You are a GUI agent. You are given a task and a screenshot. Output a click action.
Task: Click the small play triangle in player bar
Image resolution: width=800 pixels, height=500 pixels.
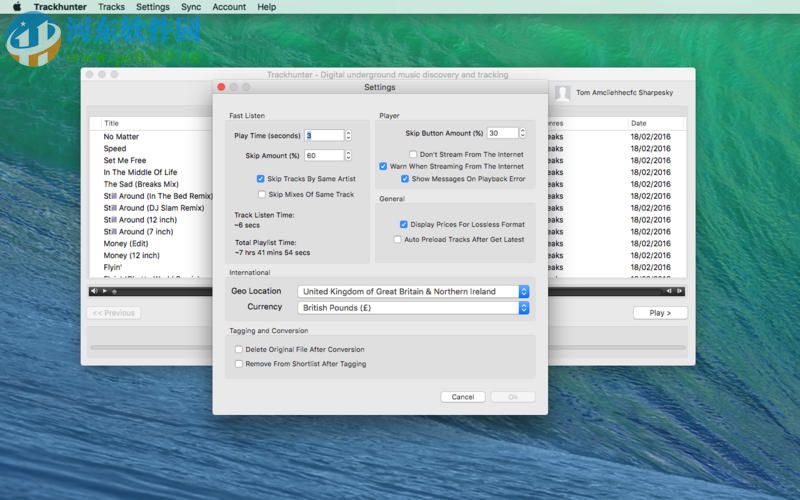click(105, 291)
